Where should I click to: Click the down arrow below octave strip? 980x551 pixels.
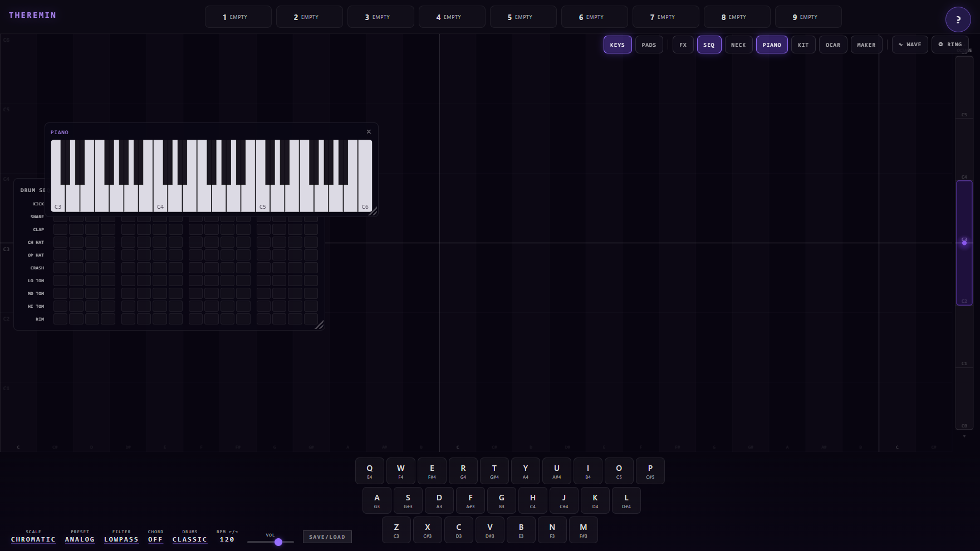[964, 436]
